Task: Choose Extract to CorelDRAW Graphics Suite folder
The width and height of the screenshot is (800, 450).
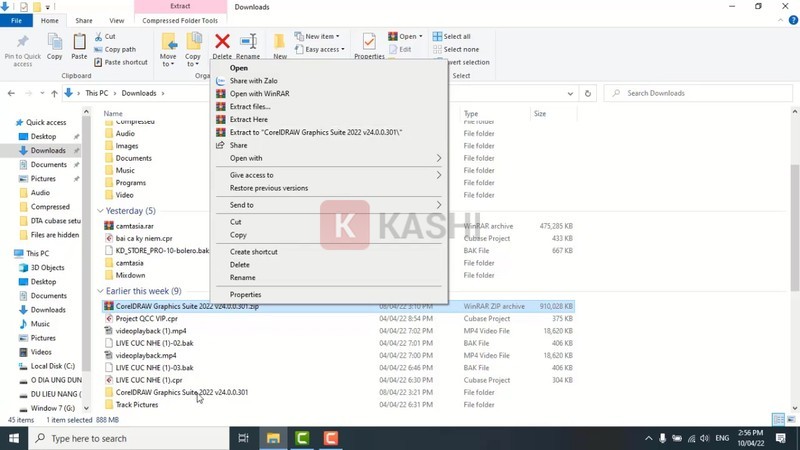Action: (x=329, y=132)
